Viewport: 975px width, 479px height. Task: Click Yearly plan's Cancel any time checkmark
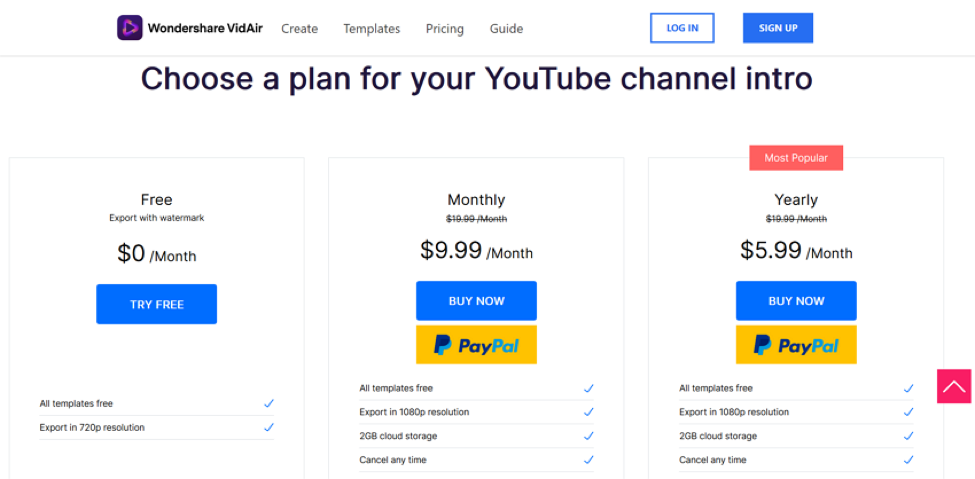tap(908, 460)
